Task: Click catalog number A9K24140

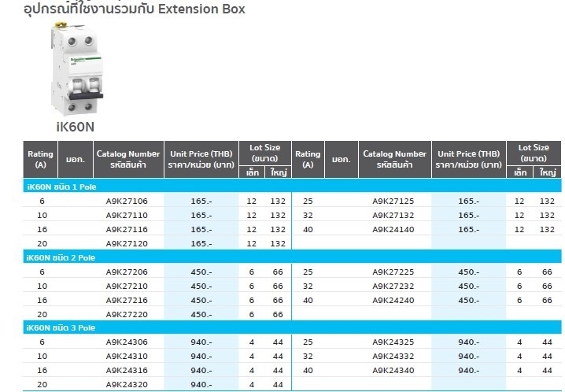Action: tap(393, 229)
